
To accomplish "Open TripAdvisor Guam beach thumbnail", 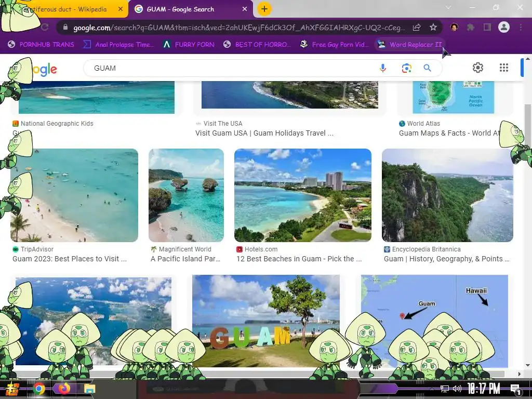I will (x=74, y=195).
